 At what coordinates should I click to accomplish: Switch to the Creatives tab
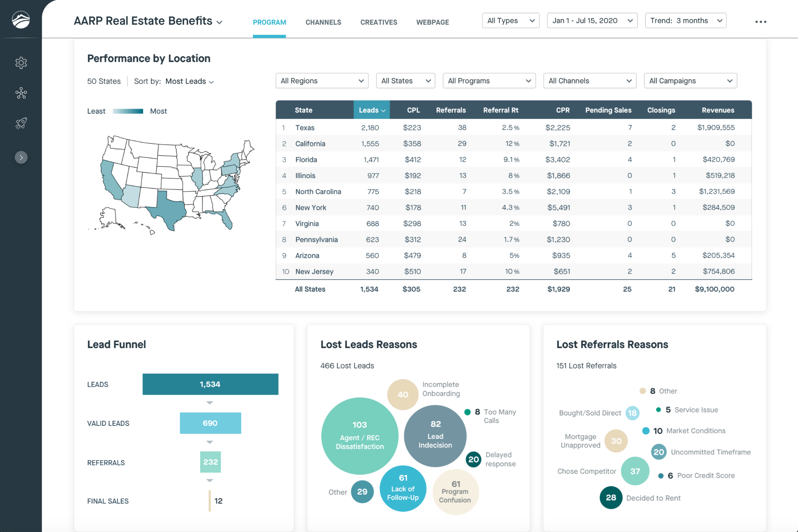click(379, 22)
